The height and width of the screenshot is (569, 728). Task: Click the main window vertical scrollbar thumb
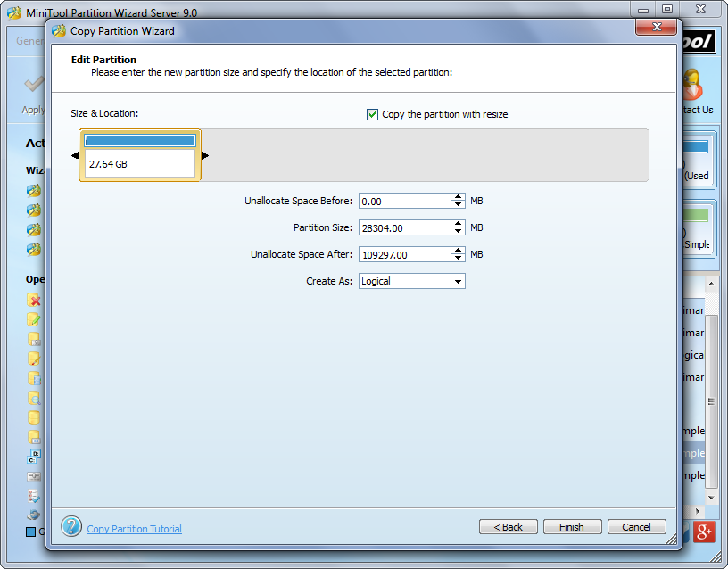[x=711, y=401]
